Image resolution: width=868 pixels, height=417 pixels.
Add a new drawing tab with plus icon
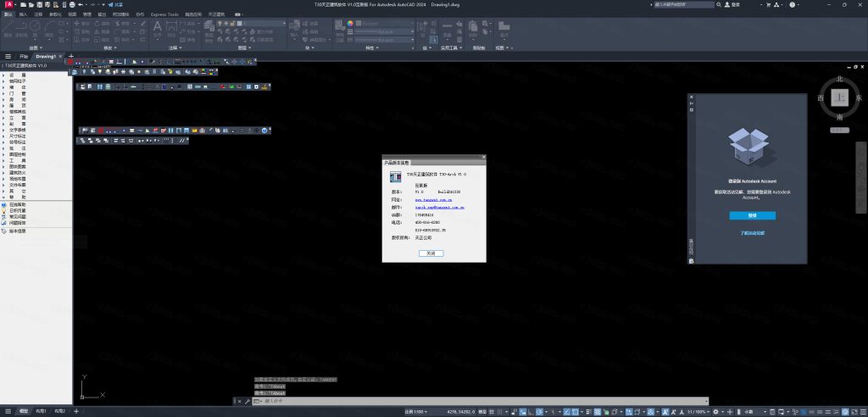72,56
